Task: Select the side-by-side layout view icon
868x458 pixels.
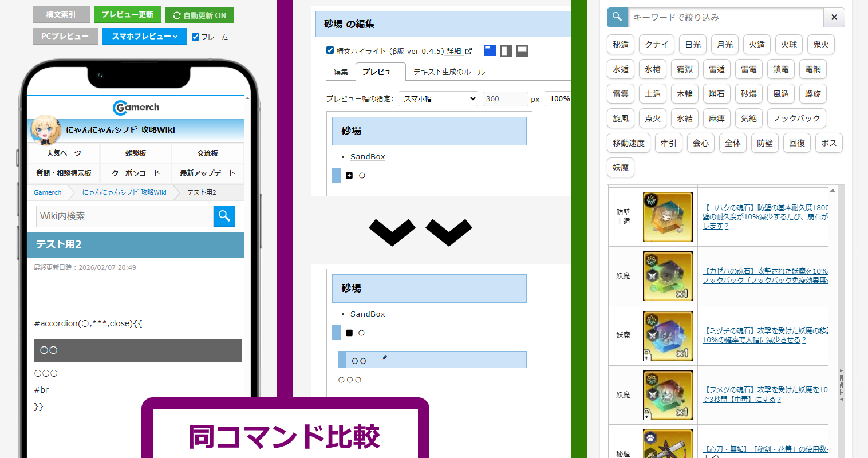Action: coord(506,51)
